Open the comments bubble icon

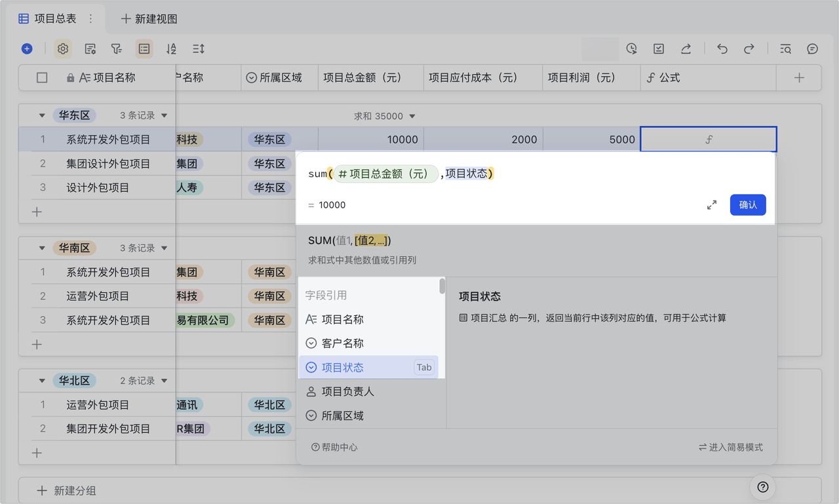[812, 48]
